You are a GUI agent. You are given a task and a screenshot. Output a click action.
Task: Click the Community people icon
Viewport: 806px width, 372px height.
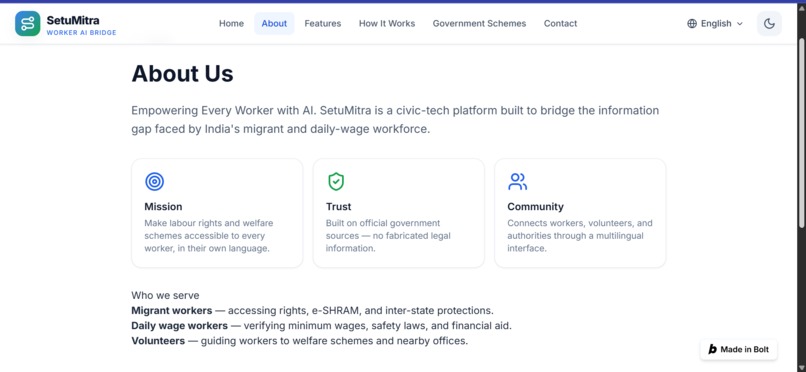[517, 181]
